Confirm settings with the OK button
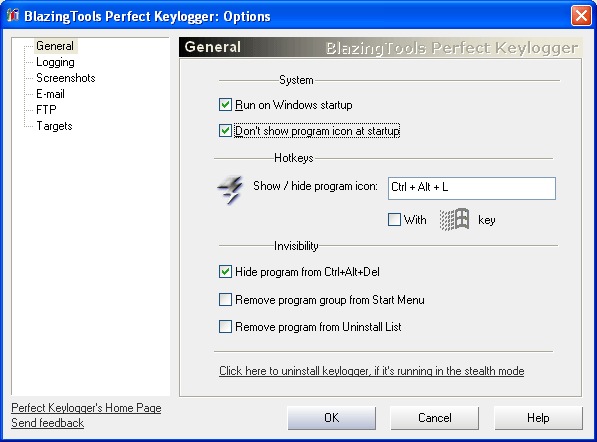 pyautogui.click(x=332, y=418)
